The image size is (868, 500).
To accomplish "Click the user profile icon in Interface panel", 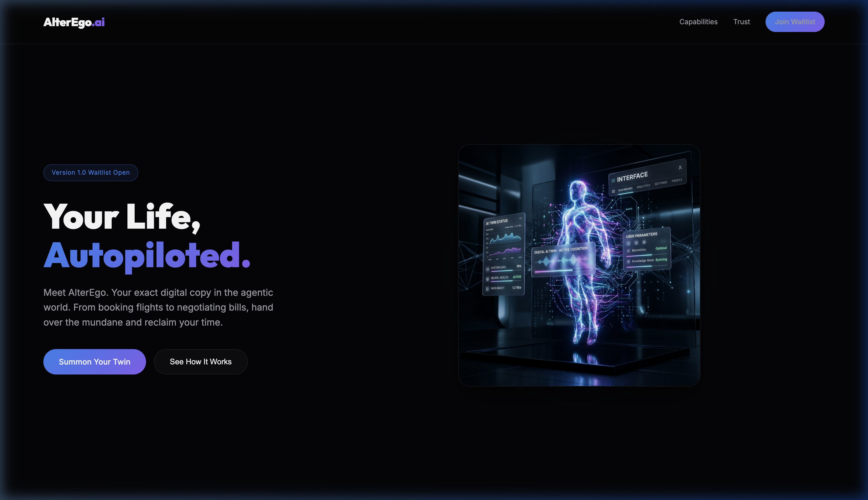I will pos(680,168).
